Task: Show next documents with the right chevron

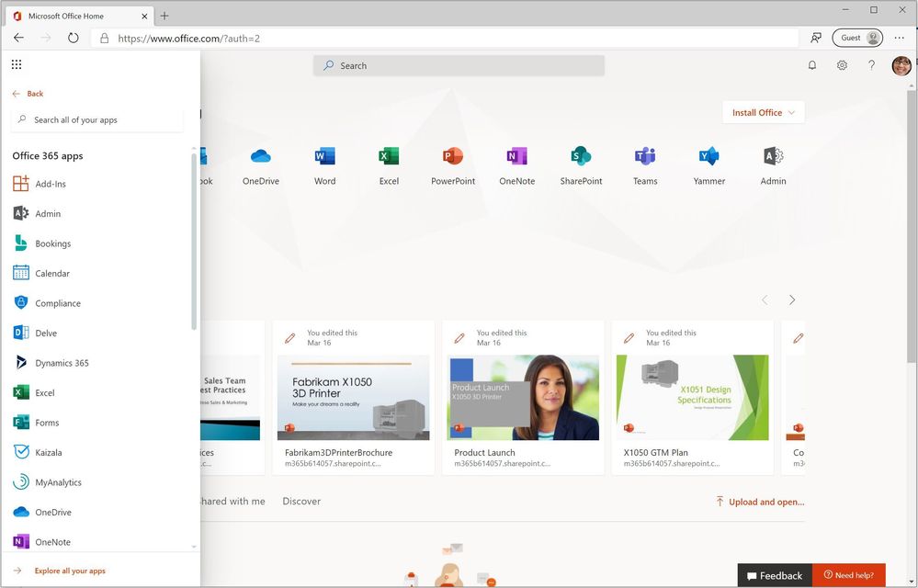Action: (792, 300)
